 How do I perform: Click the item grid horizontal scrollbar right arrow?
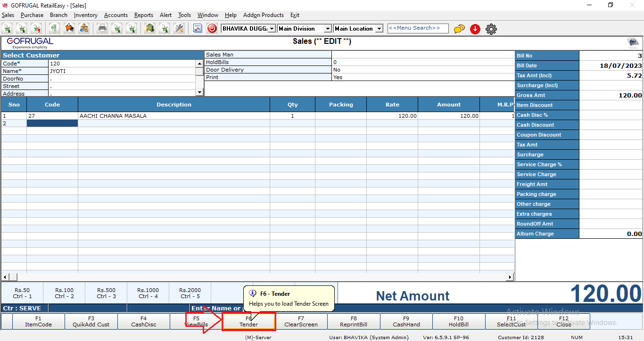tap(510, 277)
